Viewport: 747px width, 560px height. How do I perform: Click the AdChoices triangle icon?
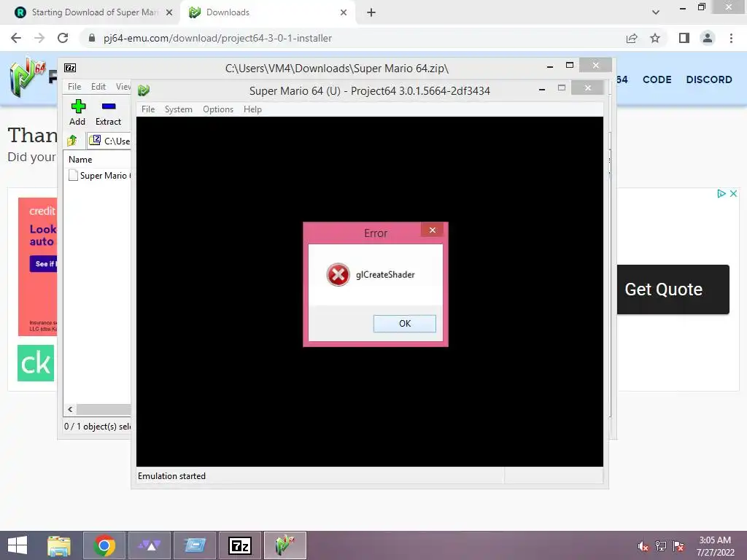pyautogui.click(x=721, y=193)
